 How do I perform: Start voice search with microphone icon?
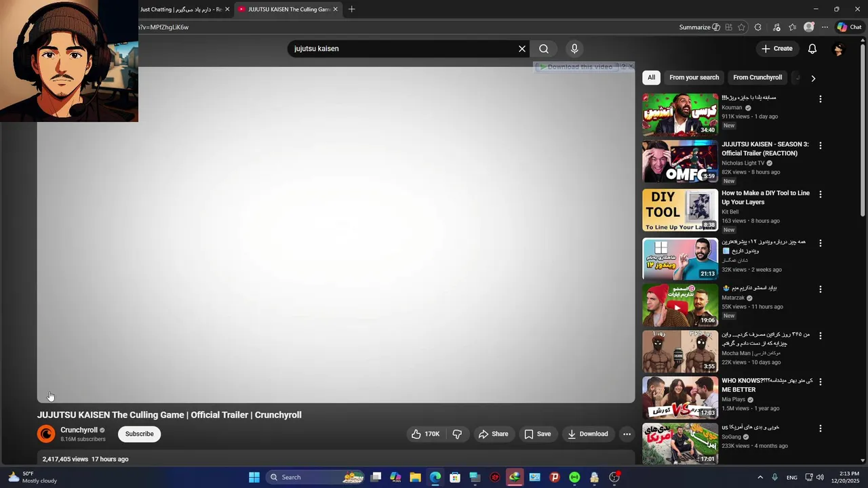[574, 49]
